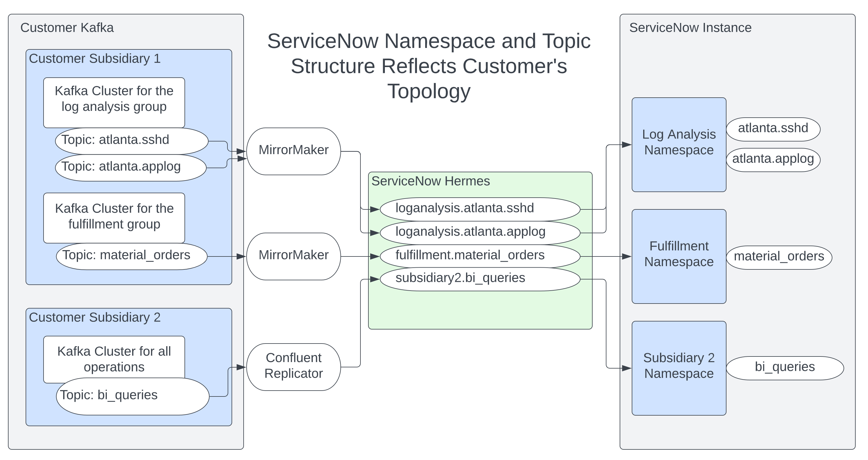
Task: Select the Customer Subsidiary 1 label
Action: 95,59
